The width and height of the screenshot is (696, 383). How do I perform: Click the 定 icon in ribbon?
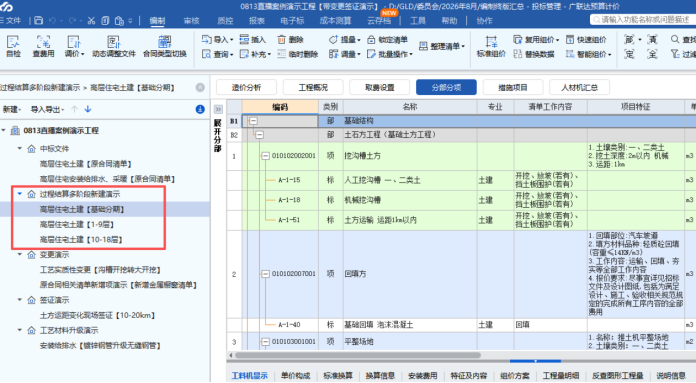point(629,54)
